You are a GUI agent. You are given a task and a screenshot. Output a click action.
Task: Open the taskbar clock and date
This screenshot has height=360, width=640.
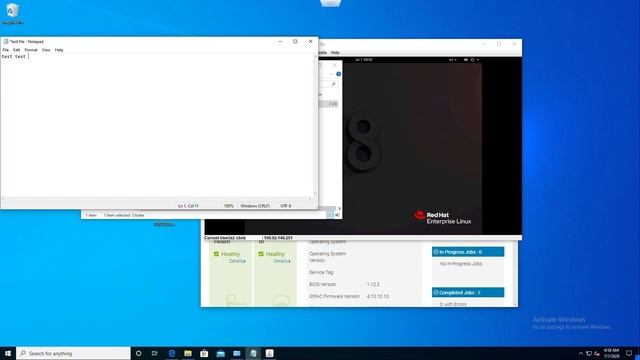611,353
